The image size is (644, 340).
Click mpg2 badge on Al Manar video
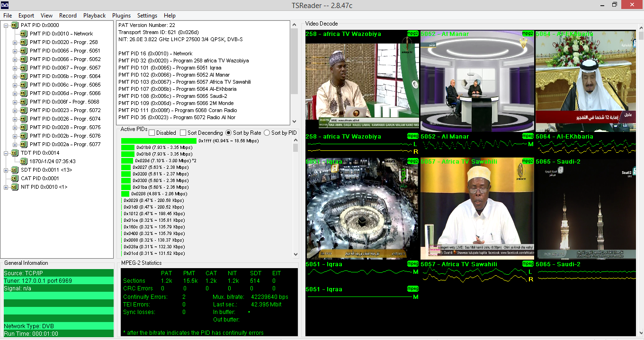528,34
